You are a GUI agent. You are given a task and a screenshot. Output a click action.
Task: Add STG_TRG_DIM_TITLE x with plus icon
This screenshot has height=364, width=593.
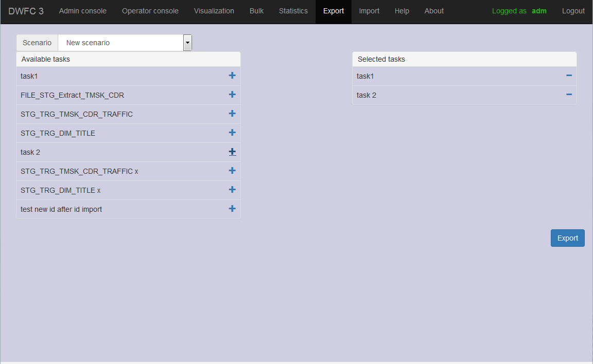(232, 190)
